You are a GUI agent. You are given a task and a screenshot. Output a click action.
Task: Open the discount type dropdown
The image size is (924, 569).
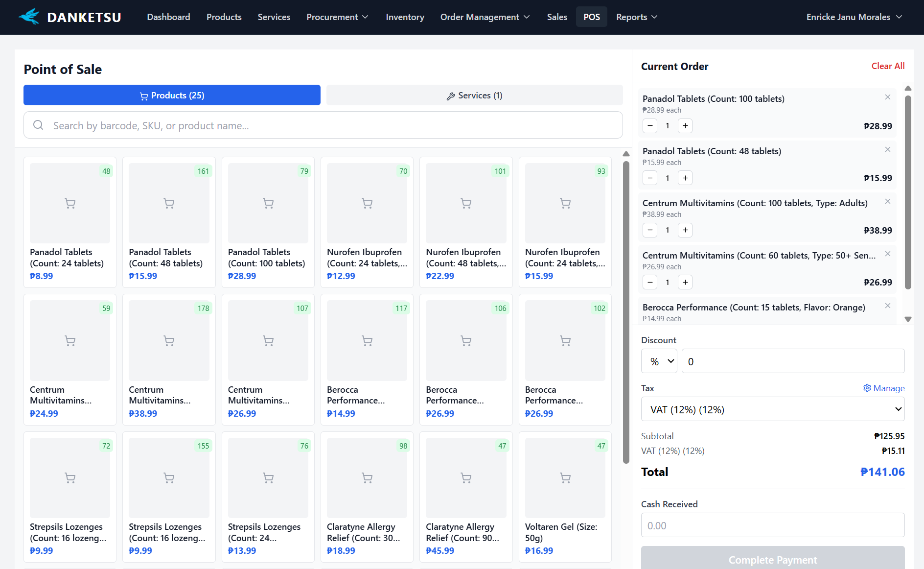(659, 361)
